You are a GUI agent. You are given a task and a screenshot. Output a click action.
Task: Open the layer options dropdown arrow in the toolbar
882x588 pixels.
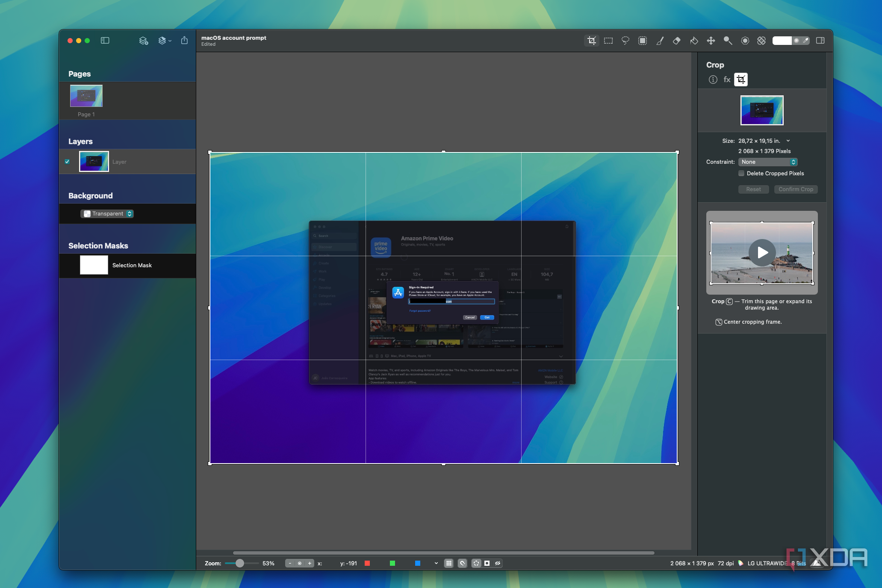[170, 41]
